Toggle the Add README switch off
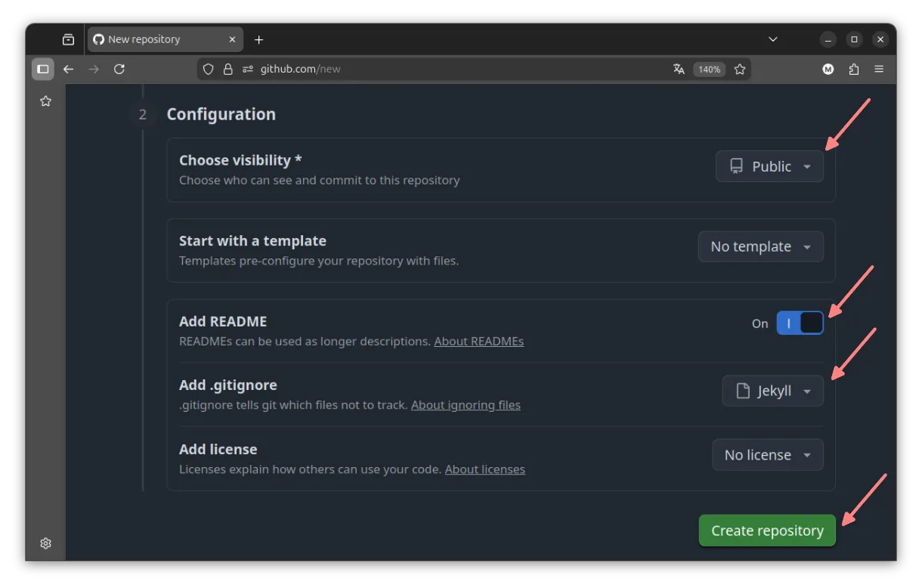Image resolution: width=922 pixels, height=588 pixels. click(800, 323)
